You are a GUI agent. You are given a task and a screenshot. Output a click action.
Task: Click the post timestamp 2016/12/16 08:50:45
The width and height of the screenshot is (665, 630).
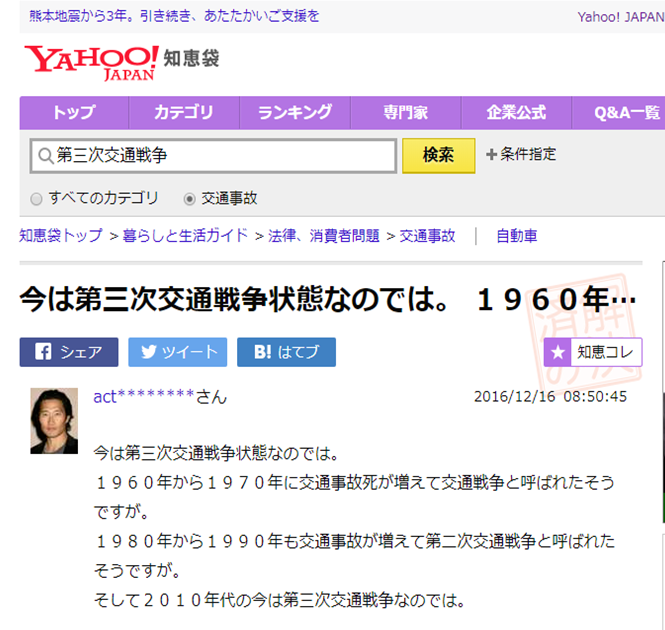(x=550, y=397)
